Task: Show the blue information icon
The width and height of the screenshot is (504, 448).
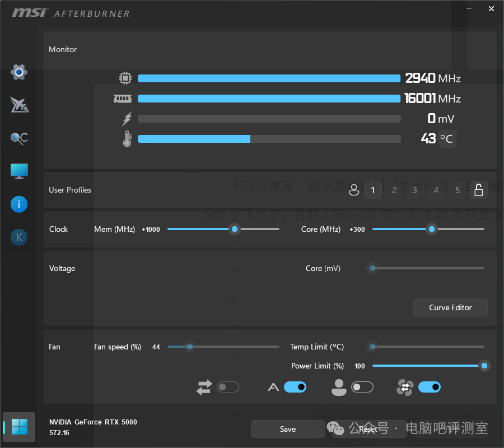Action: tap(19, 204)
